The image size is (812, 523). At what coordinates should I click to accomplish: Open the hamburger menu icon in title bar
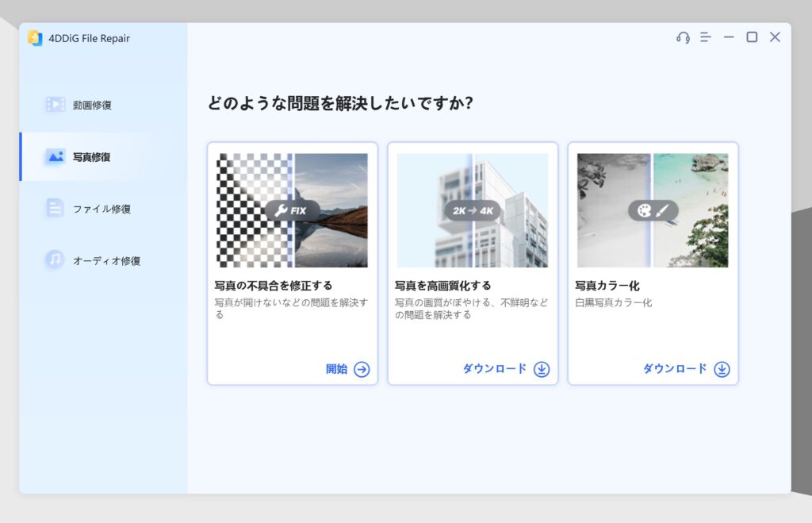tap(705, 37)
